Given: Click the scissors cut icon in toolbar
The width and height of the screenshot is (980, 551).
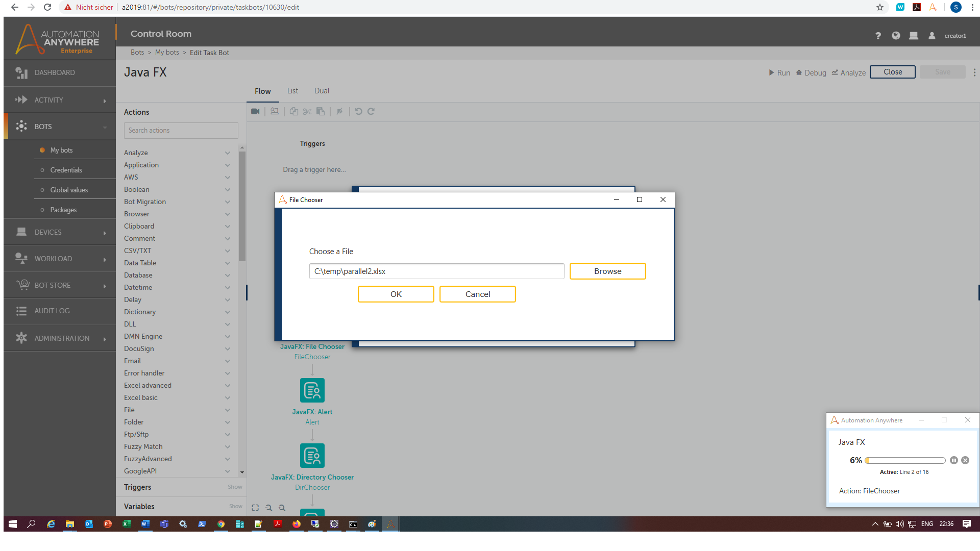Looking at the screenshot, I should tap(307, 111).
